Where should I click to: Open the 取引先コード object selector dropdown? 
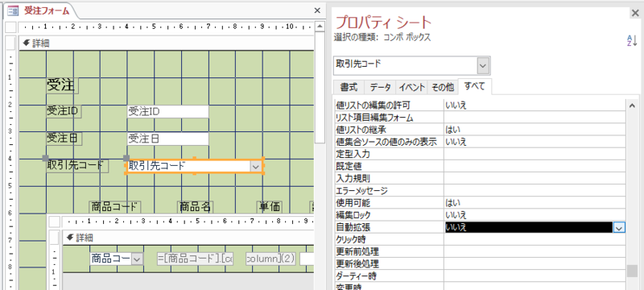click(x=483, y=66)
